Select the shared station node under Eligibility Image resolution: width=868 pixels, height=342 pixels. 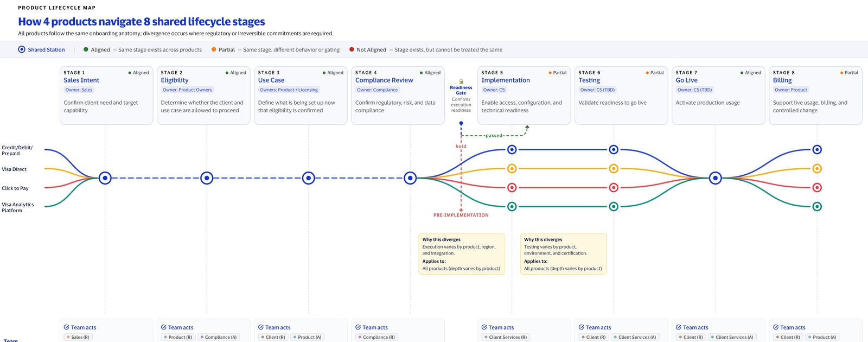207,178
